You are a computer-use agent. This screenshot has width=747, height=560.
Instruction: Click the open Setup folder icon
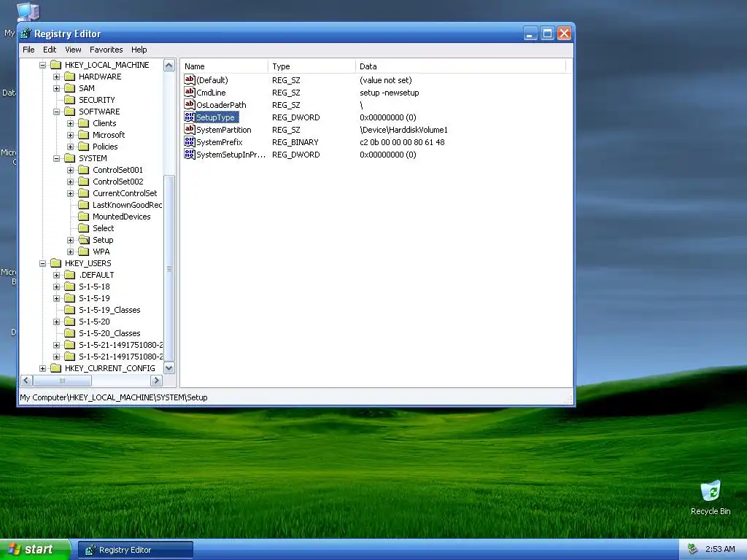tap(84, 240)
